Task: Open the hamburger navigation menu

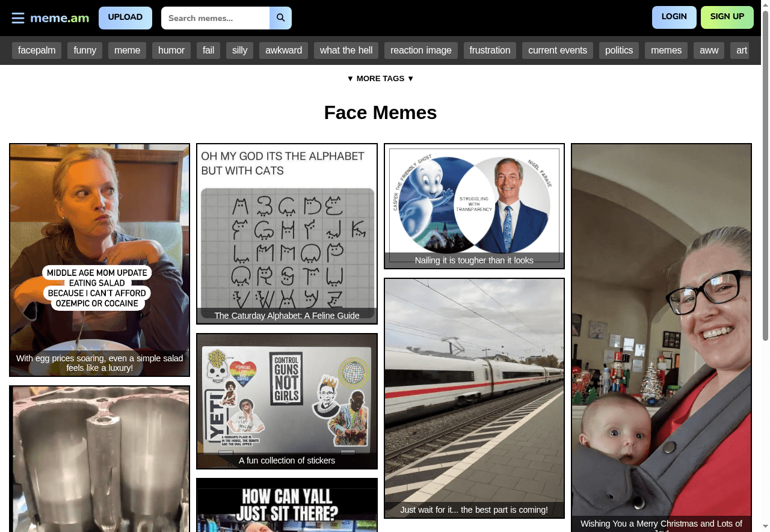Action: click(x=18, y=18)
